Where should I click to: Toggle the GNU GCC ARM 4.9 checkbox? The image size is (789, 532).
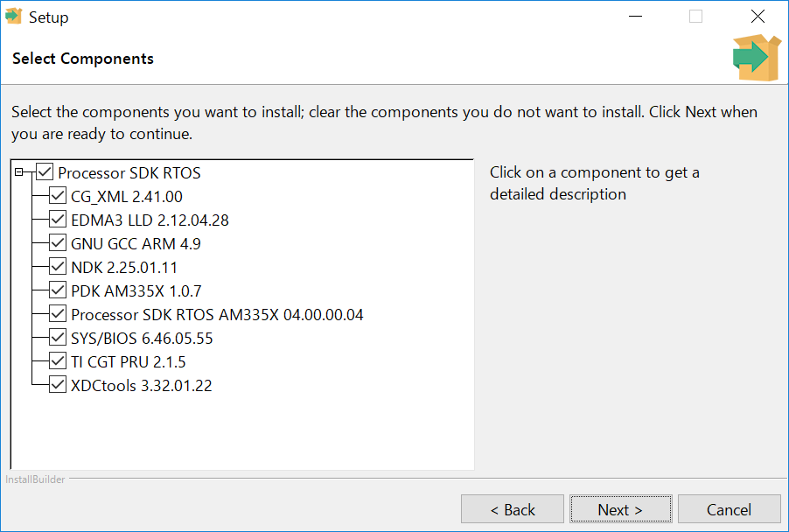point(58,243)
